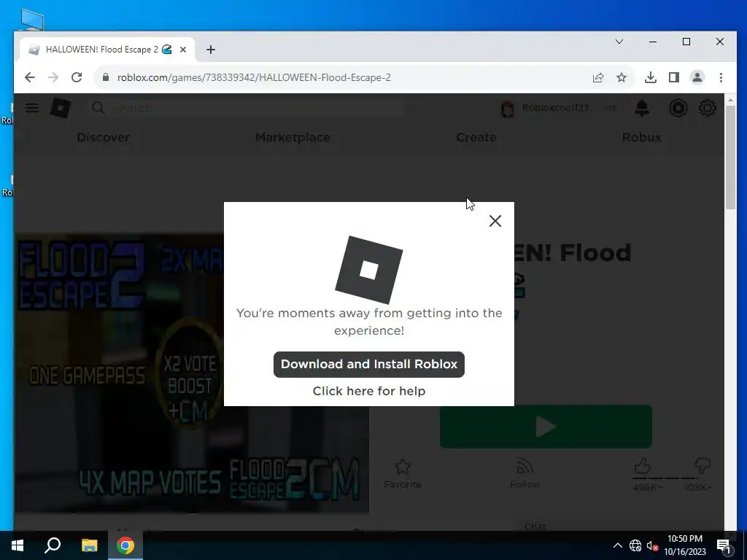This screenshot has height=560, width=747.
Task: Click the green Play button
Action: [546, 427]
